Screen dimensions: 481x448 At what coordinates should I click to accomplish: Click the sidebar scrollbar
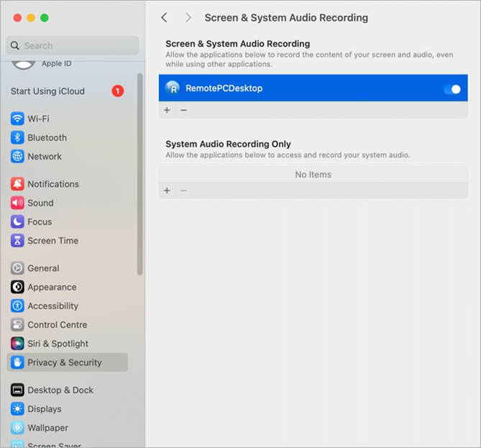pos(140,173)
